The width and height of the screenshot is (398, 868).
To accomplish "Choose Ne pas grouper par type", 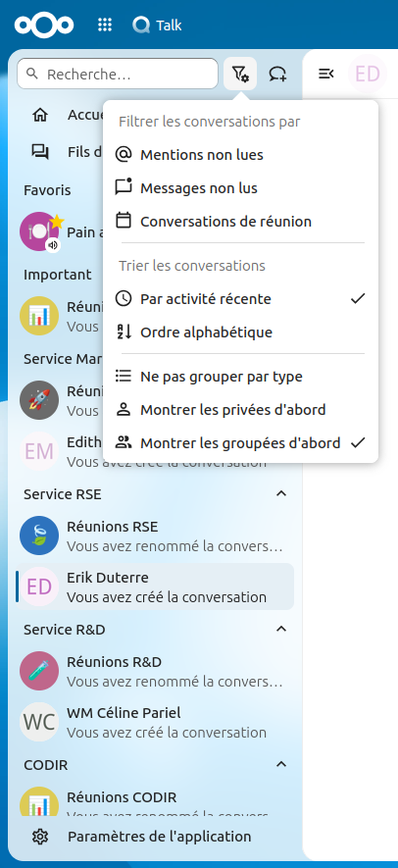I will [x=241, y=376].
